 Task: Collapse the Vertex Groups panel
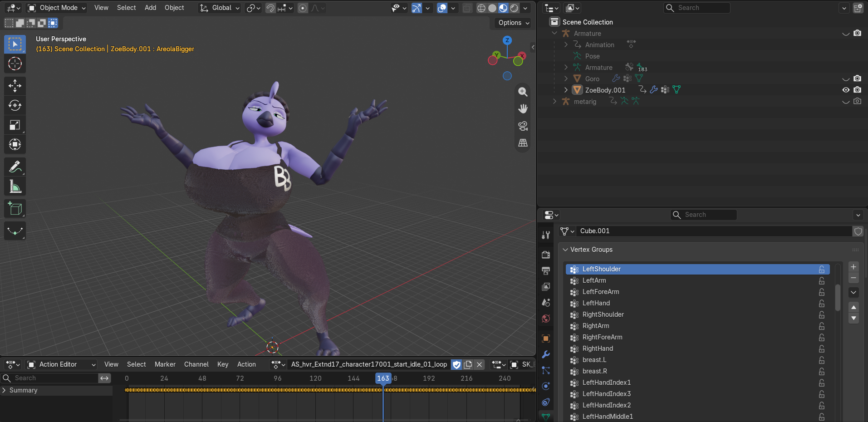click(565, 250)
